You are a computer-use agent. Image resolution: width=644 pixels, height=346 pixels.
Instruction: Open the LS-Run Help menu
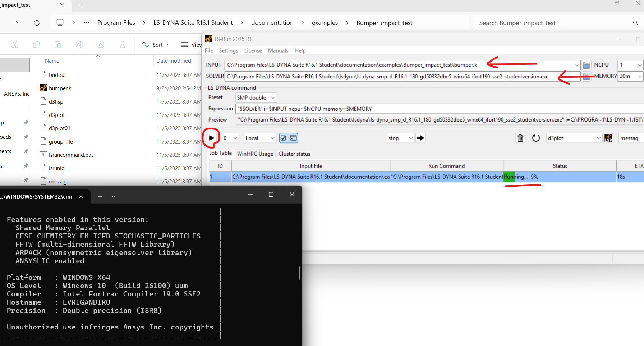coord(300,50)
